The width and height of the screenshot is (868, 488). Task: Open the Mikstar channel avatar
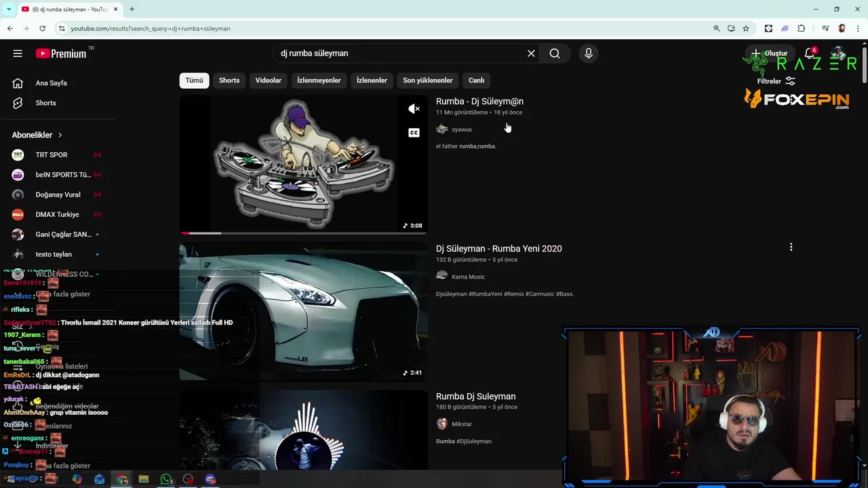(x=442, y=424)
